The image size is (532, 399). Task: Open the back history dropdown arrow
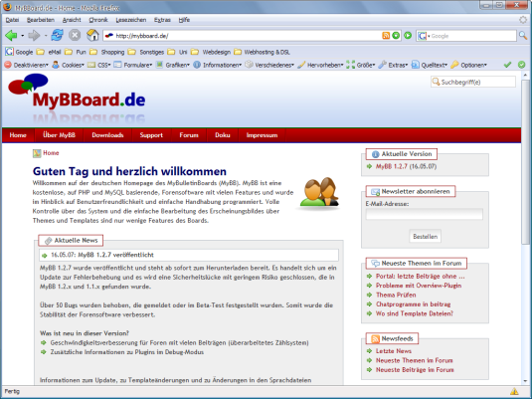click(23, 35)
